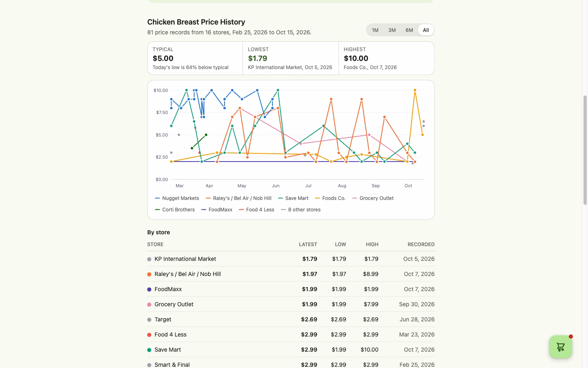Toggle FoodMaxx legend entry
Viewport: 588px width, 368px height.
217,210
